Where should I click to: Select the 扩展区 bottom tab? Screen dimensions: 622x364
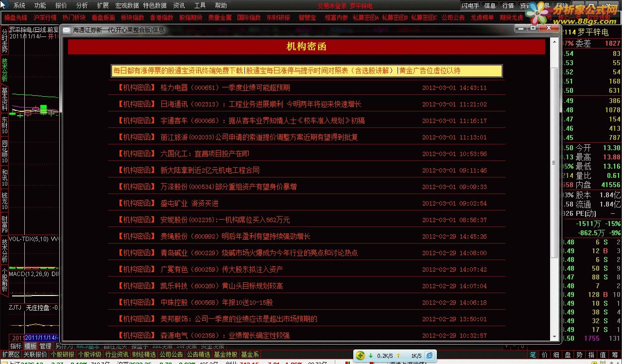(11, 355)
